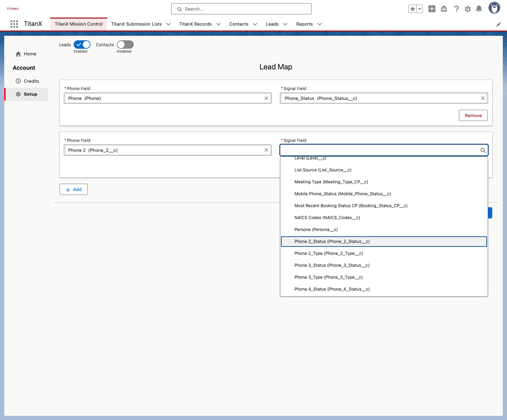The width and height of the screenshot is (507, 420).
Task: Expand TitanX Submission Lists tab menu
Action: [168, 24]
